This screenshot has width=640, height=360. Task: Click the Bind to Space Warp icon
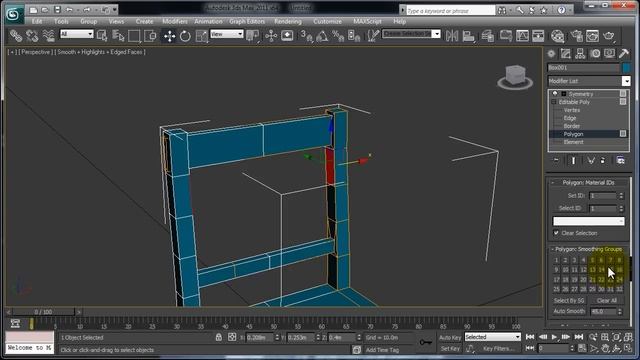[49, 36]
